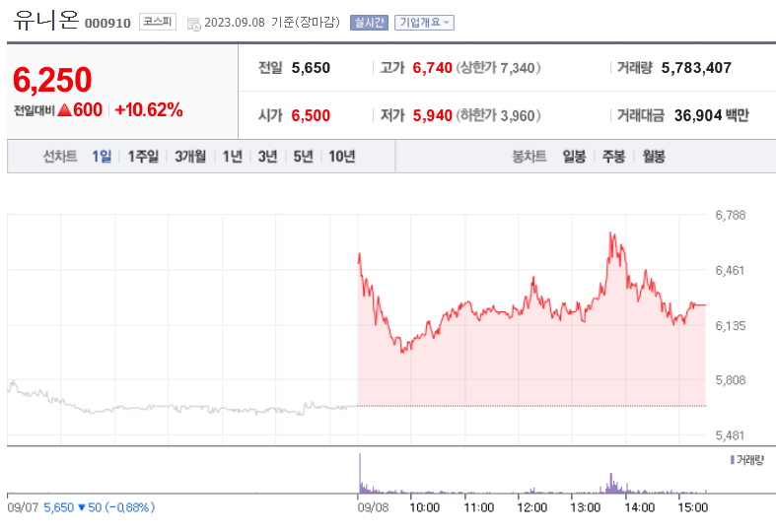Switch line chart to 1주일
The height and width of the screenshot is (532, 776).
143,157
